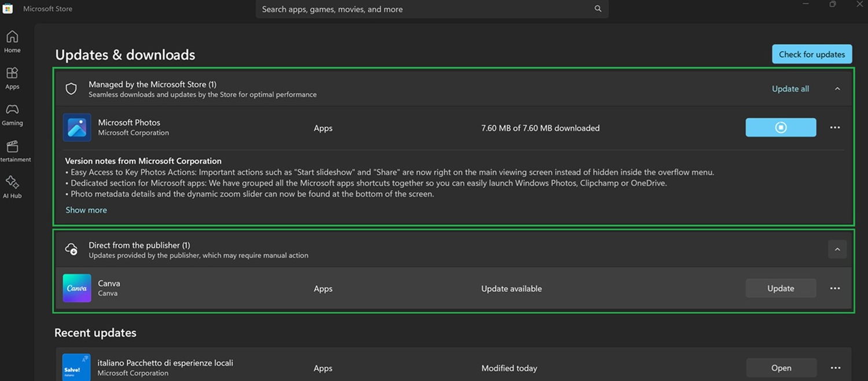Image resolution: width=868 pixels, height=381 pixels.
Task: Click the search apps and games field
Action: point(432,9)
